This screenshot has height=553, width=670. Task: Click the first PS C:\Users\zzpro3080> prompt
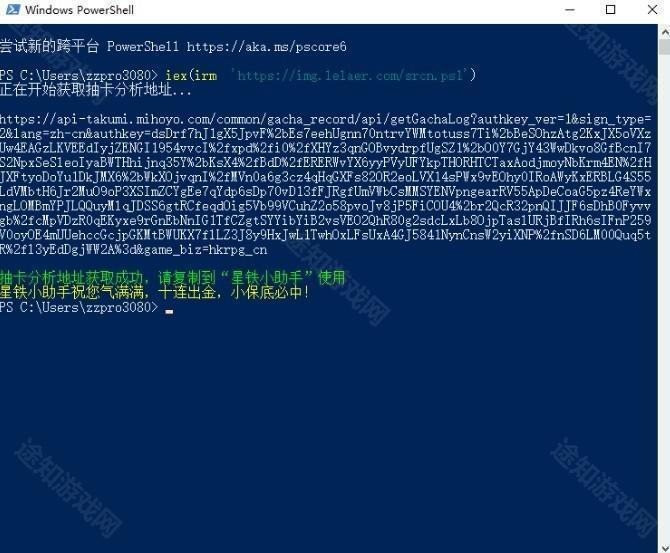[79, 75]
